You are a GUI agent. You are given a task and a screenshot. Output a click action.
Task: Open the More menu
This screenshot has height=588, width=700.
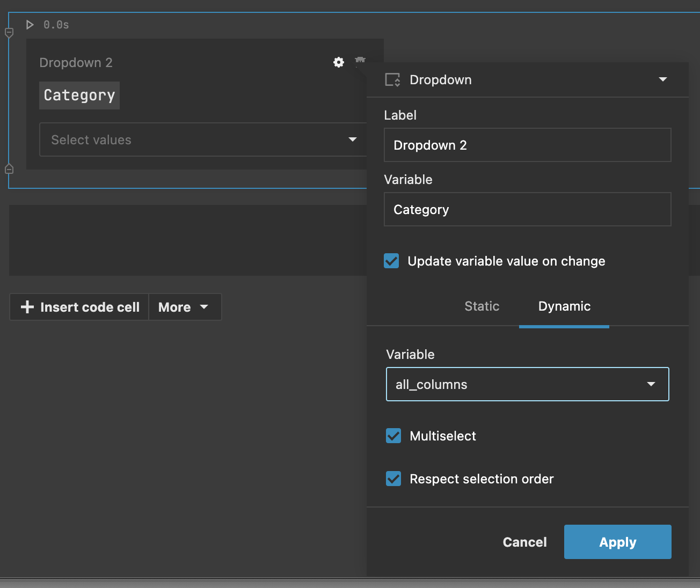pyautogui.click(x=185, y=307)
